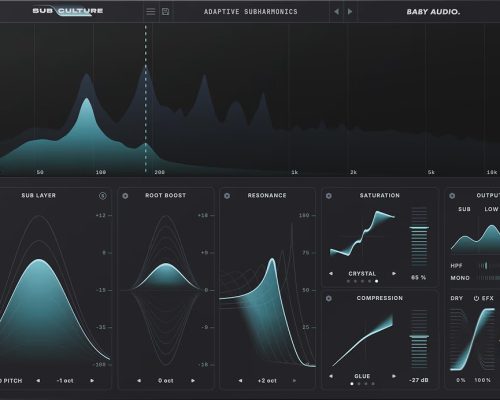Toggle the Saturation power button
Image resolution: width=500 pixels, height=400 pixels.
tap(329, 196)
